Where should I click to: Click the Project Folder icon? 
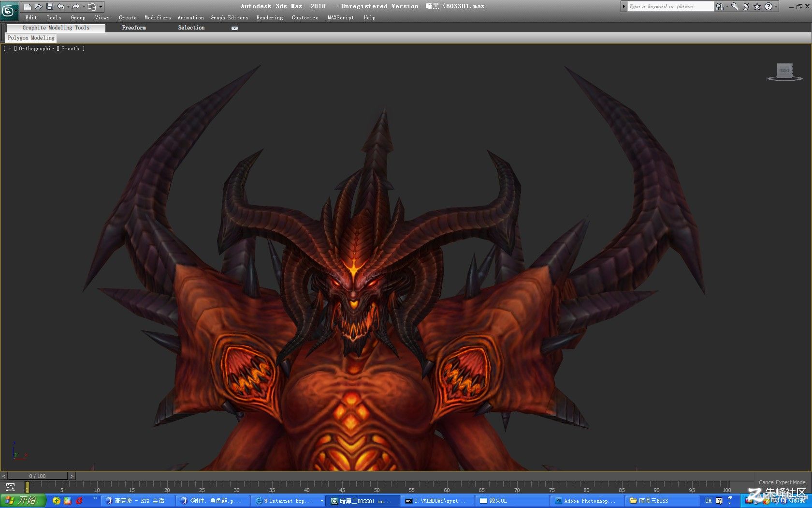click(91, 6)
